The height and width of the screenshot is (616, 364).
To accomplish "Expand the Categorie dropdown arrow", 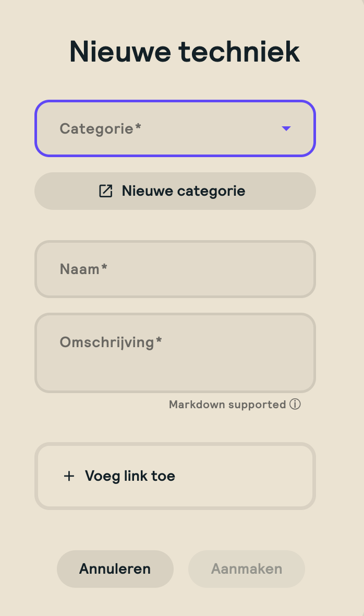I will [286, 128].
